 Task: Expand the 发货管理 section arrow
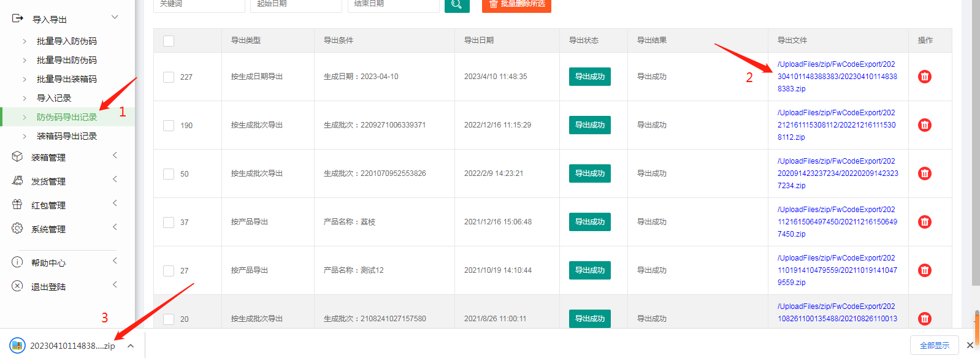(x=115, y=180)
